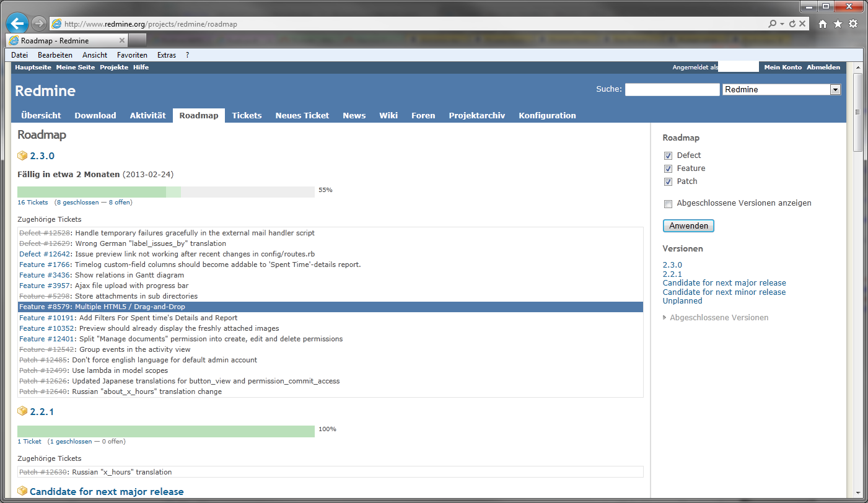Open Feature #3957 Ajax upload ticket
868x503 pixels.
coord(45,286)
